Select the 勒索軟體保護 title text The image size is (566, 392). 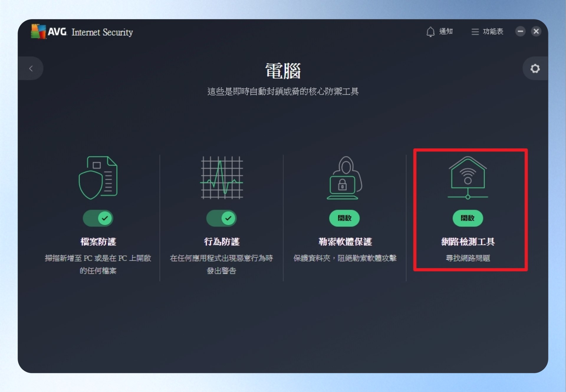345,242
